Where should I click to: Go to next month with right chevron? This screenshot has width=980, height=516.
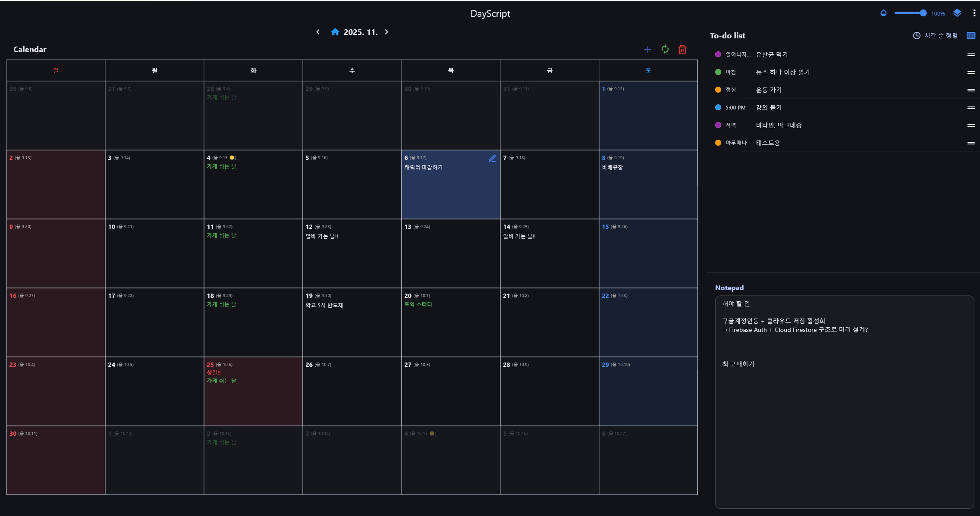(x=386, y=32)
